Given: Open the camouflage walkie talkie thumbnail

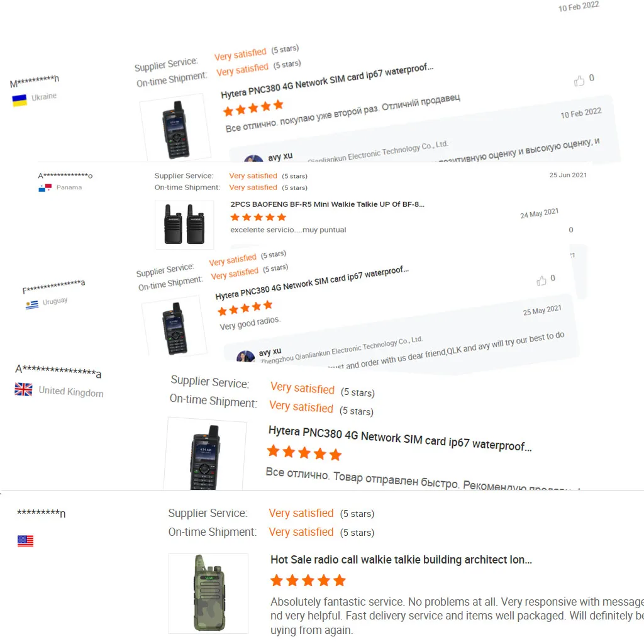Looking at the screenshot, I should 208,594.
